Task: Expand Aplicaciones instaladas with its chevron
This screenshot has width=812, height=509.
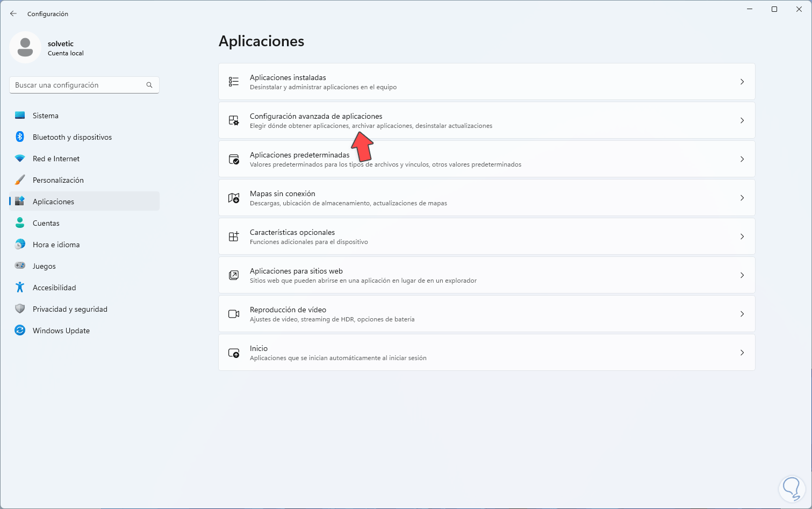Action: click(x=742, y=82)
